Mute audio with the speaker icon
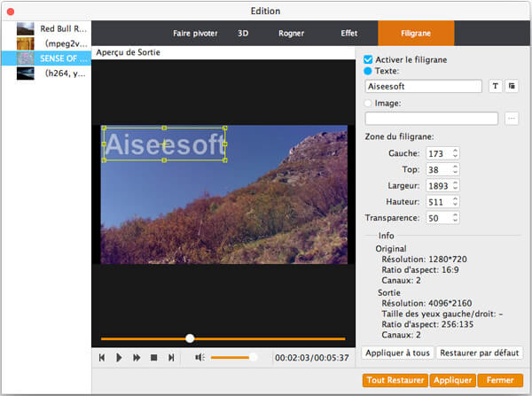This screenshot has height=396, width=532. 199,357
